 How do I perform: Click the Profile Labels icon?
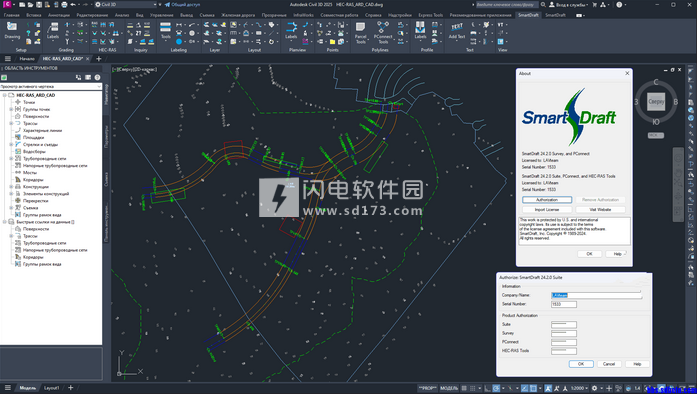click(420, 30)
